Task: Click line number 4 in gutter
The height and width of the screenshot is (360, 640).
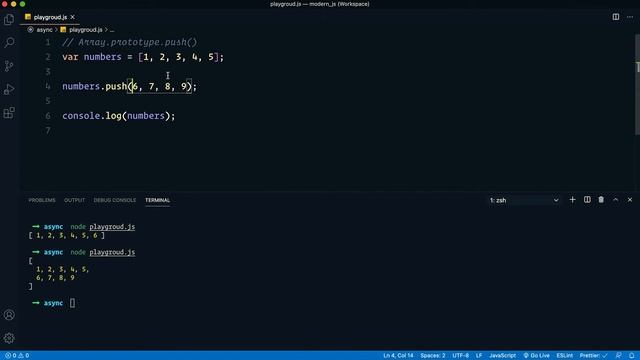Action: tap(48, 86)
